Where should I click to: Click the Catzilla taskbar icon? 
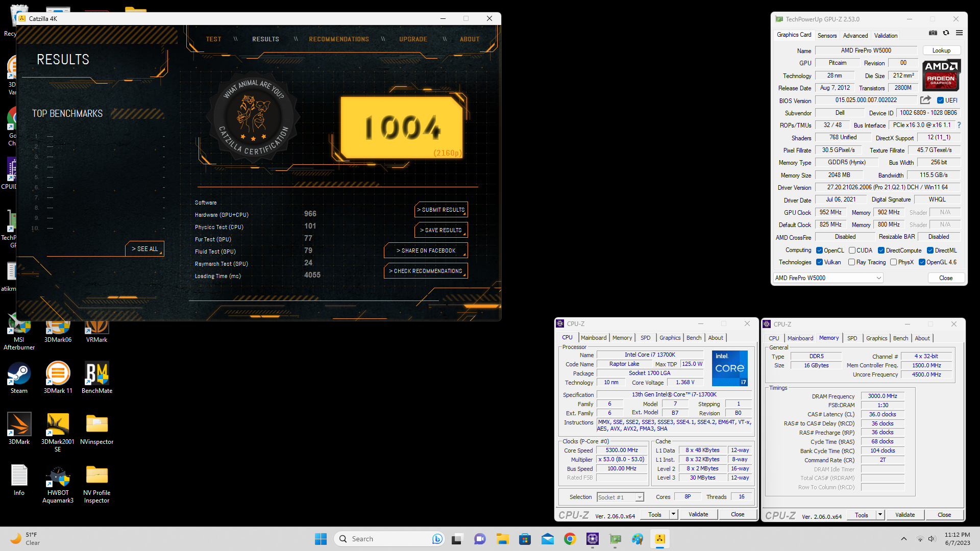pos(659,539)
